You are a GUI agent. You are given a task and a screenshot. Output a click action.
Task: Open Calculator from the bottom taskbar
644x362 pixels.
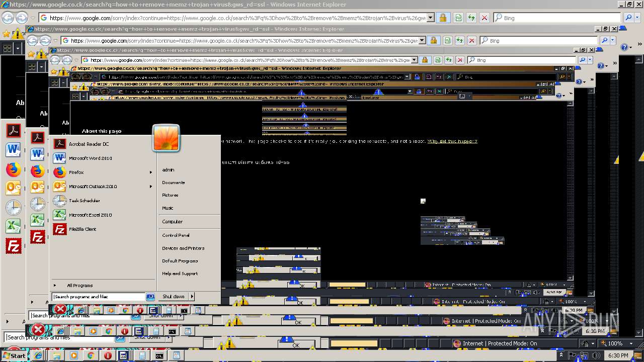pyautogui.click(x=141, y=355)
